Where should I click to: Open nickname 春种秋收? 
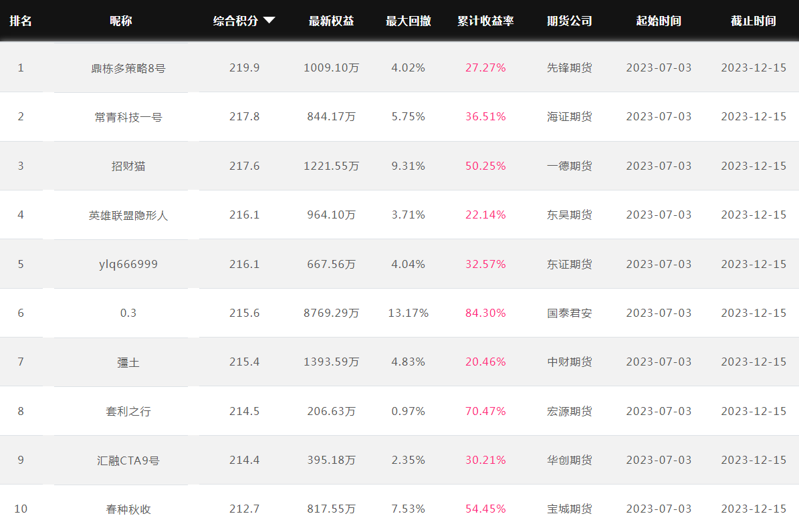128,509
